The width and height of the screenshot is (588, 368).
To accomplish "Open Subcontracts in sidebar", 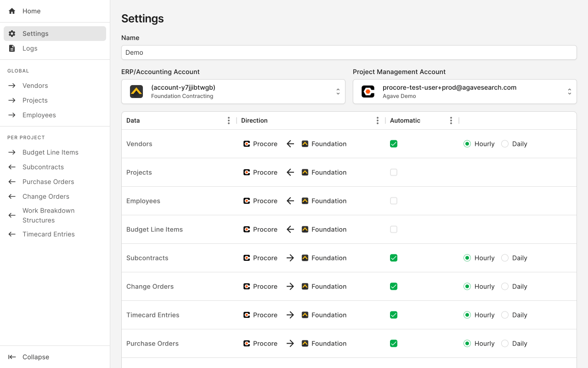I will pyautogui.click(x=55, y=167).
